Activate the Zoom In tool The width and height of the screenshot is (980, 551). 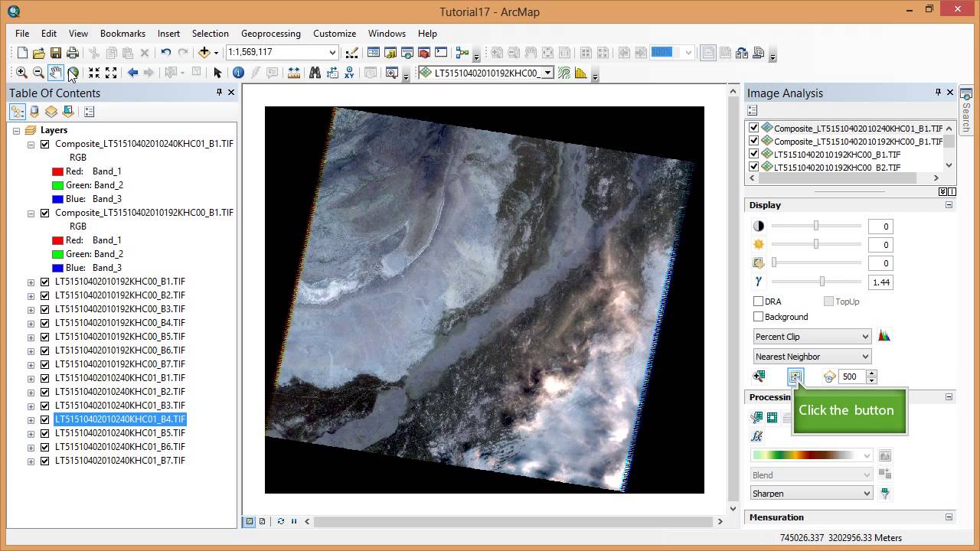click(21, 73)
